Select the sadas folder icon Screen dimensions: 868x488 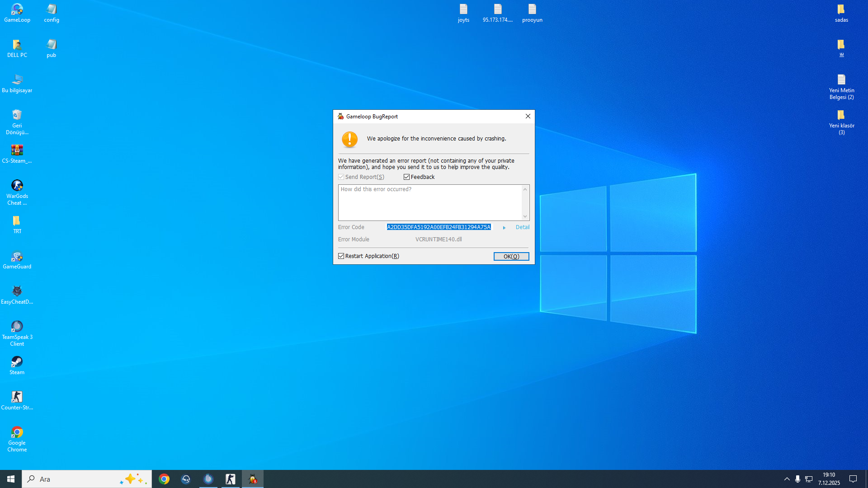(841, 13)
